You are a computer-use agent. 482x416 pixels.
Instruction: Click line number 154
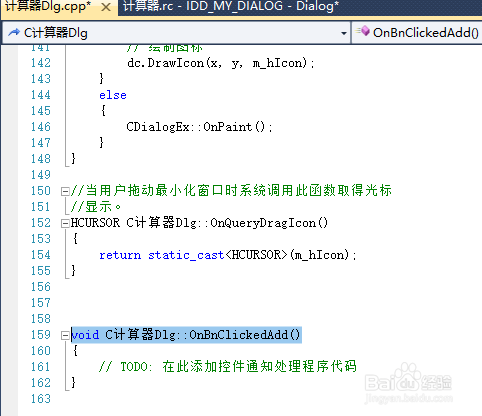pos(41,255)
